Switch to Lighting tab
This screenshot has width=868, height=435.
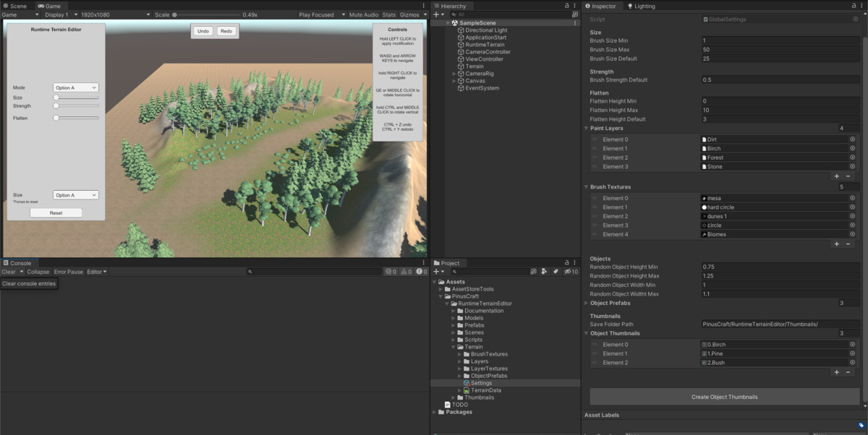(x=640, y=6)
